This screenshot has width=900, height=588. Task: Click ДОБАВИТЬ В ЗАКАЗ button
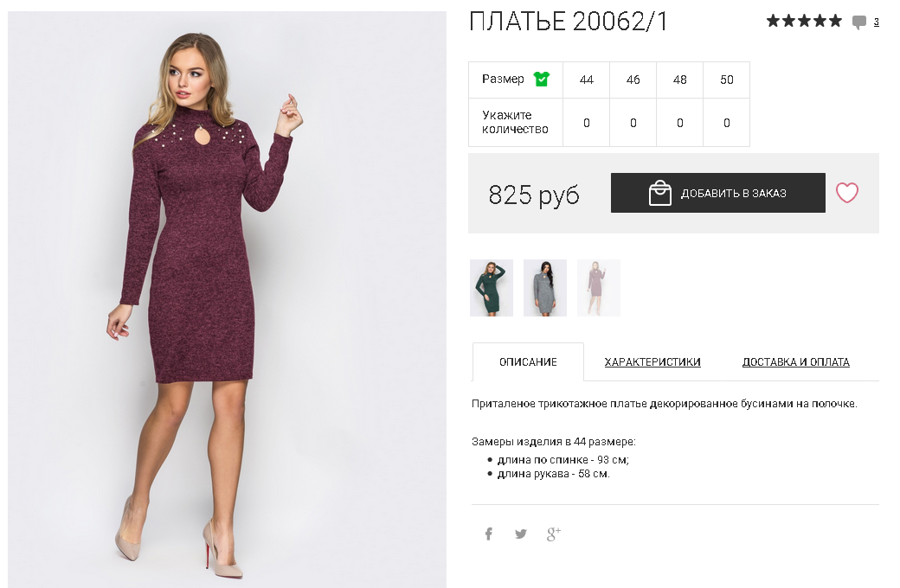tap(718, 193)
